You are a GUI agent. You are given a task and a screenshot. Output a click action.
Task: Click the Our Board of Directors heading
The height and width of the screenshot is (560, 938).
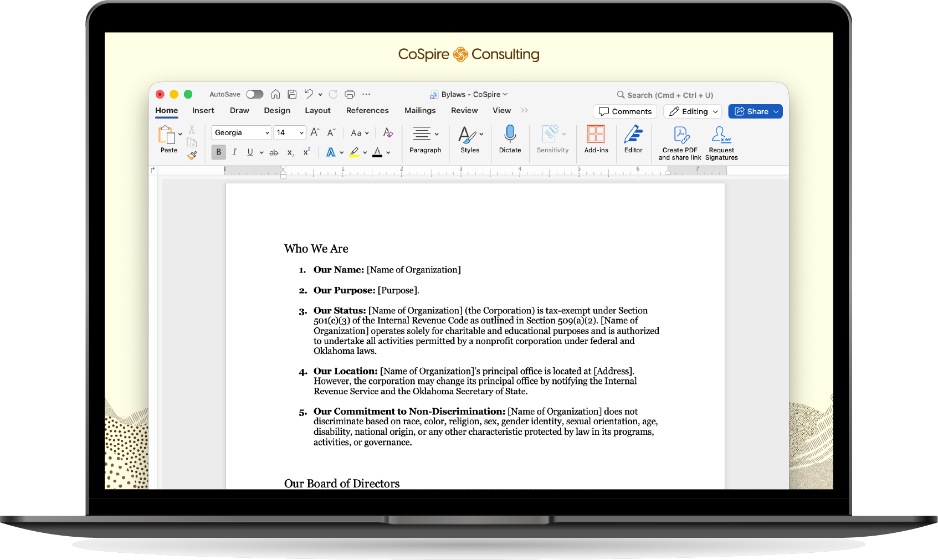tap(342, 484)
